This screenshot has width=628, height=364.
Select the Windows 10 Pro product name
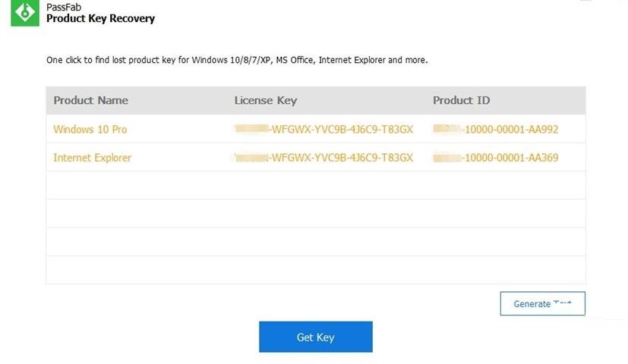(90, 129)
